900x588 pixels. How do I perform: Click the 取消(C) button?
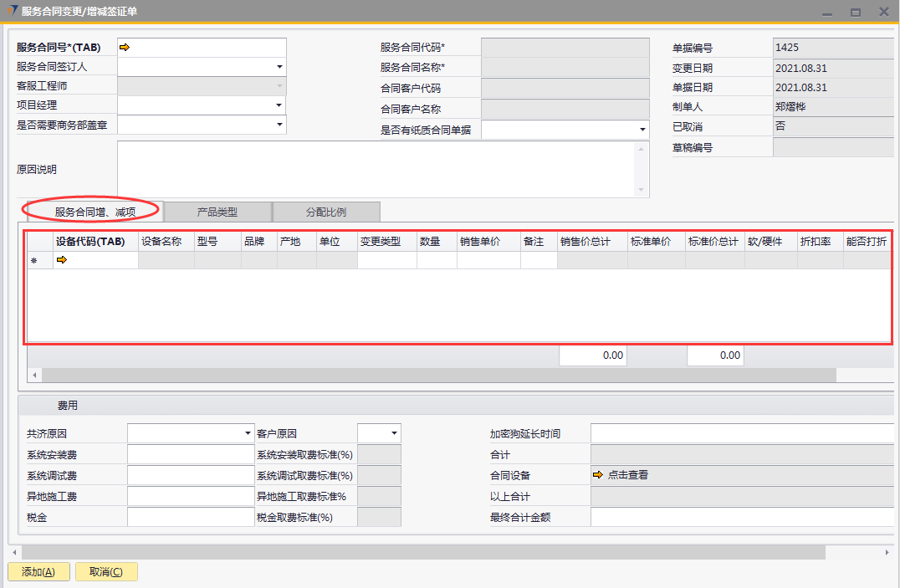[x=106, y=572]
